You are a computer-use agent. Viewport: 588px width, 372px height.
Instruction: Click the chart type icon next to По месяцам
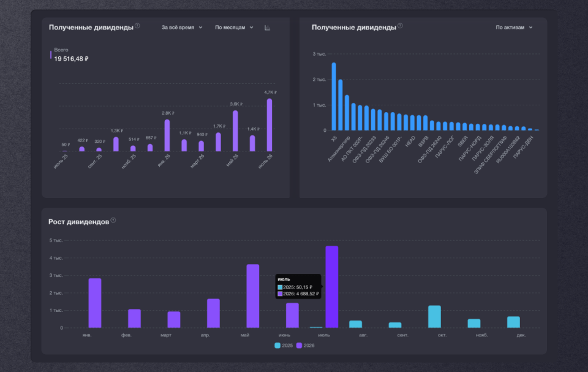pyautogui.click(x=268, y=28)
